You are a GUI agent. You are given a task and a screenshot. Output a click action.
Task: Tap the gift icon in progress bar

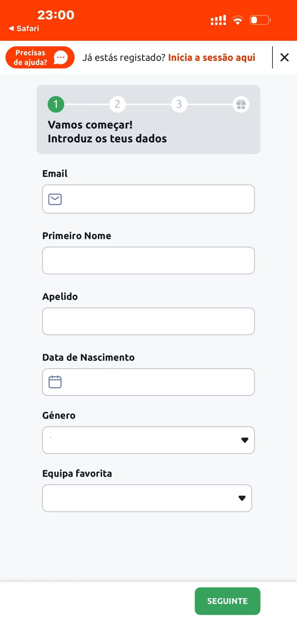tap(241, 104)
